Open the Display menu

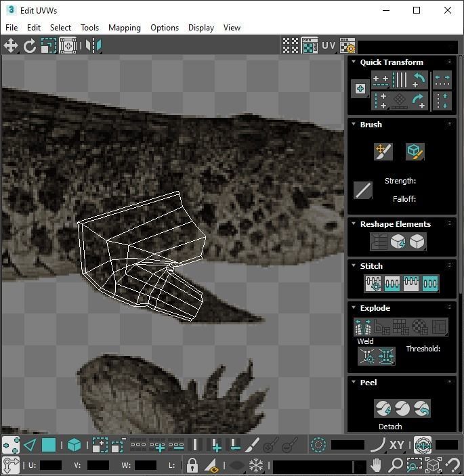coord(201,28)
